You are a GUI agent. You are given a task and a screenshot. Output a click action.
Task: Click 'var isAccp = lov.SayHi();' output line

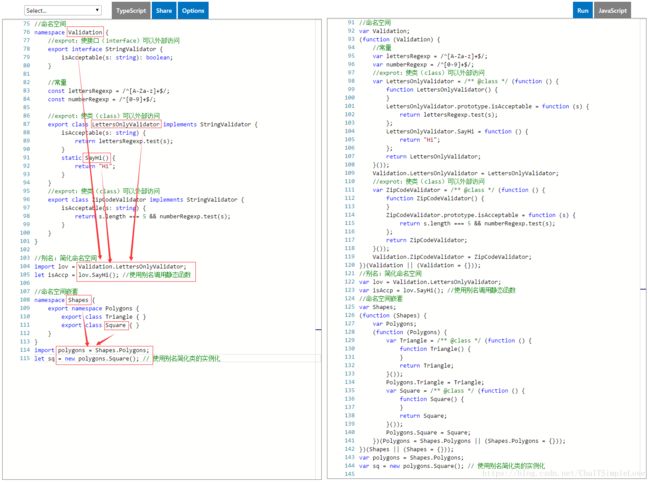[437, 290]
